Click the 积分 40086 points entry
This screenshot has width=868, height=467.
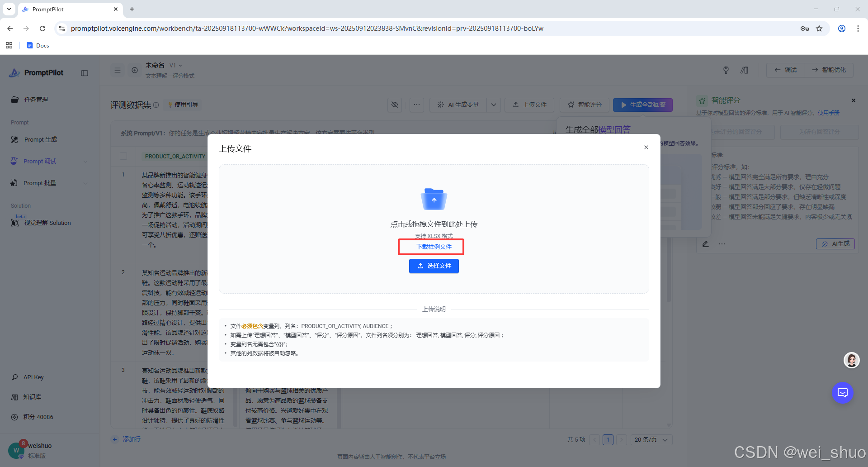(x=38, y=417)
